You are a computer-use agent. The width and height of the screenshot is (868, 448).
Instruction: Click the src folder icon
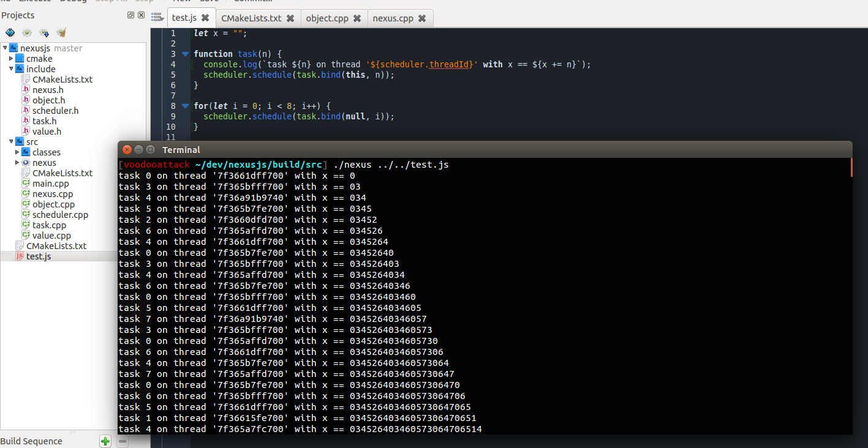click(x=20, y=142)
